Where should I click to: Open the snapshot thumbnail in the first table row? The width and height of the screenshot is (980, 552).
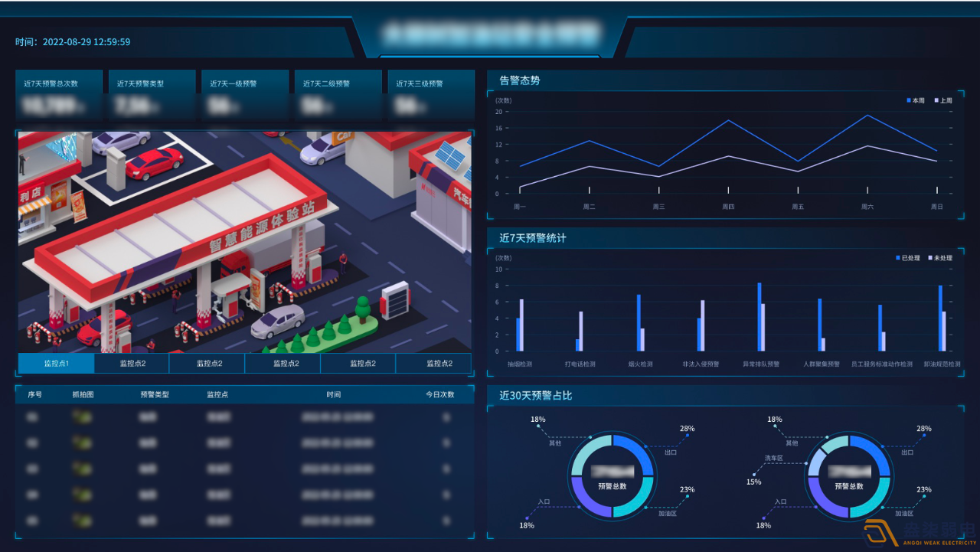point(81,417)
